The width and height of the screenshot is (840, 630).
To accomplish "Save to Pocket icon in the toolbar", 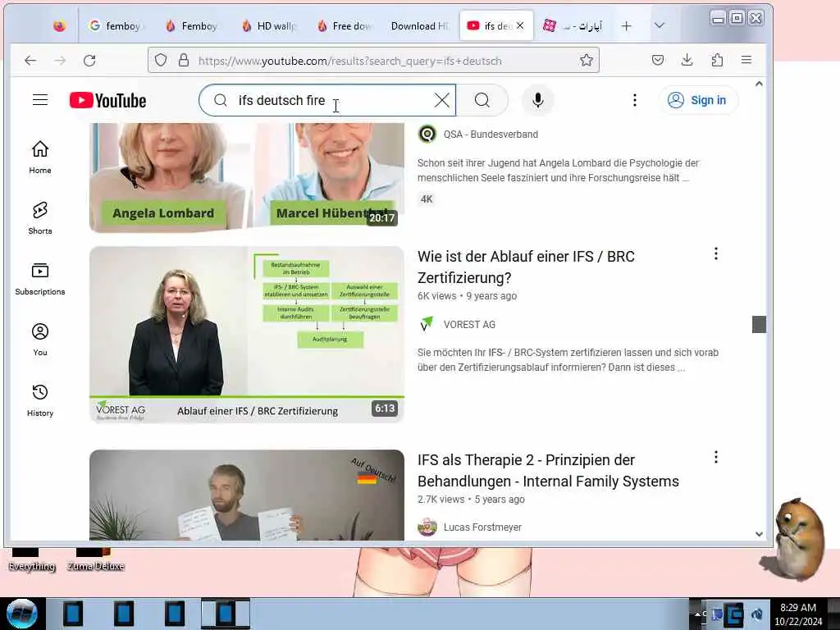I will [x=658, y=60].
